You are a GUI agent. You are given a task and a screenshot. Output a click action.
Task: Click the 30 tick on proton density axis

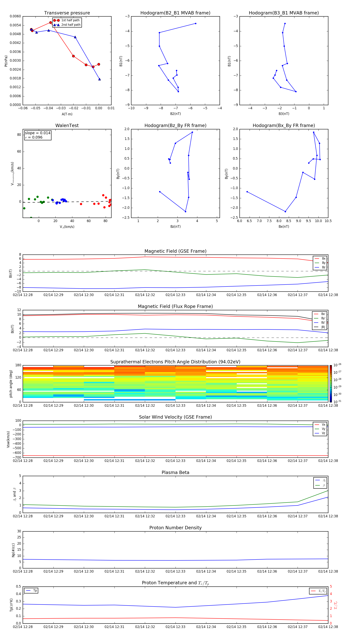click(19, 531)
